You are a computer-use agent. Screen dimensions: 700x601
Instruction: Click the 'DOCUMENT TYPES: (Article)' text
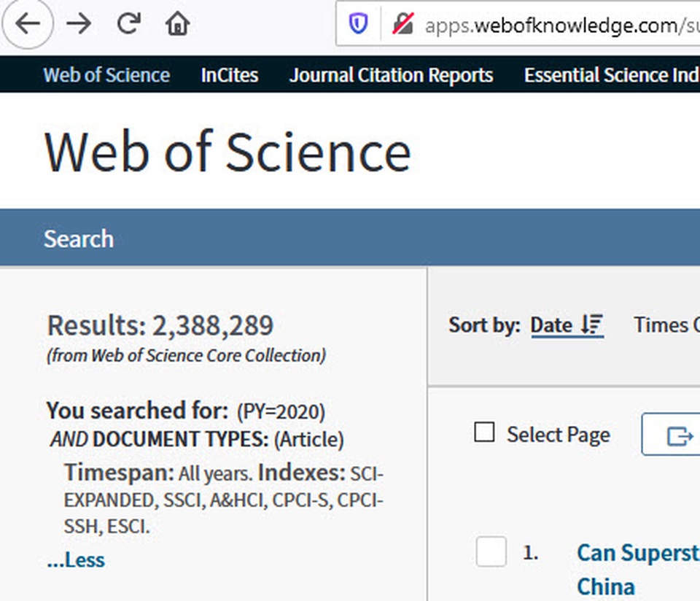point(218,439)
